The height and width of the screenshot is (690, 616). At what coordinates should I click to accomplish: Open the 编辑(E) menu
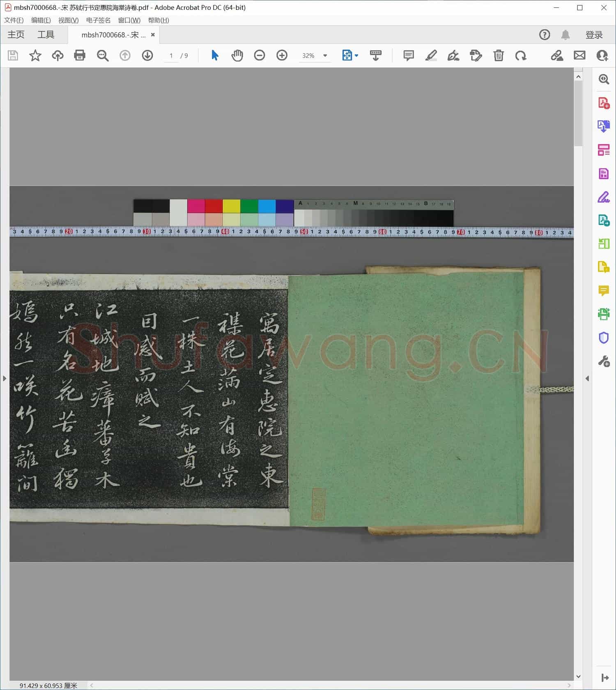[41, 20]
